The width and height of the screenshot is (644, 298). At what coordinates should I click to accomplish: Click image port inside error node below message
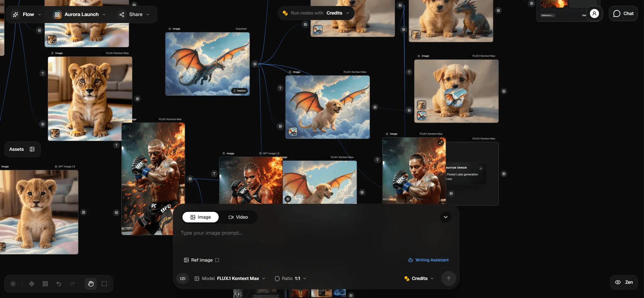click(451, 193)
